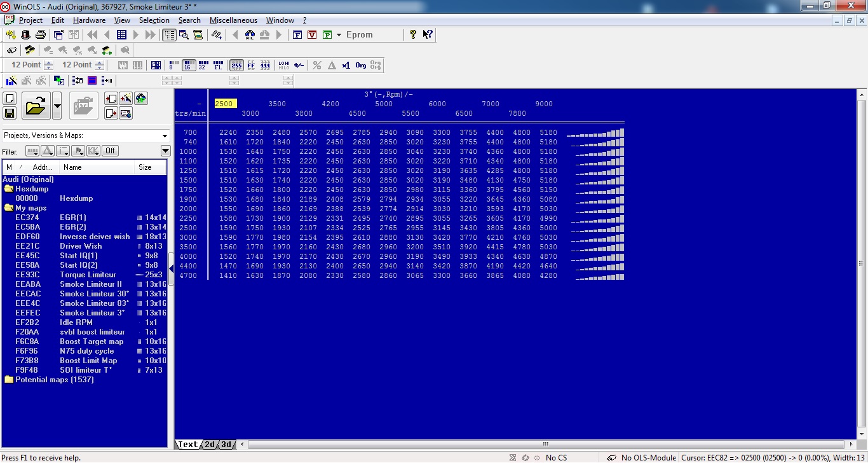Screen dimensions: 868x463
Task: Click the new blank project page icon
Action: [x=10, y=98]
